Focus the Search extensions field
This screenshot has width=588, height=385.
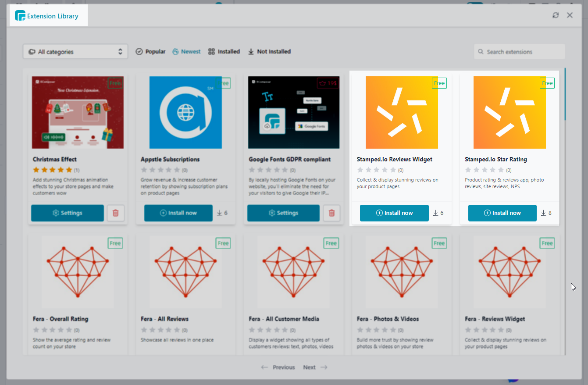click(x=520, y=51)
